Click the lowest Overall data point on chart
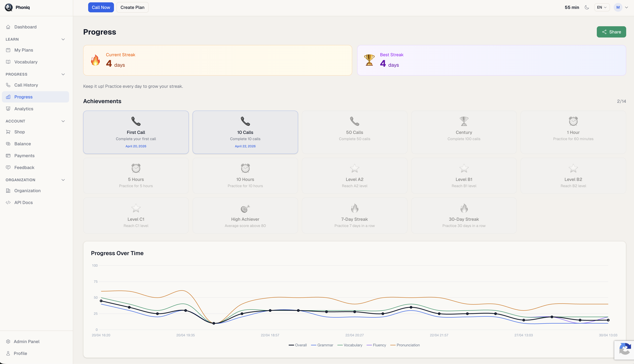The height and width of the screenshot is (364, 634). coord(214,323)
